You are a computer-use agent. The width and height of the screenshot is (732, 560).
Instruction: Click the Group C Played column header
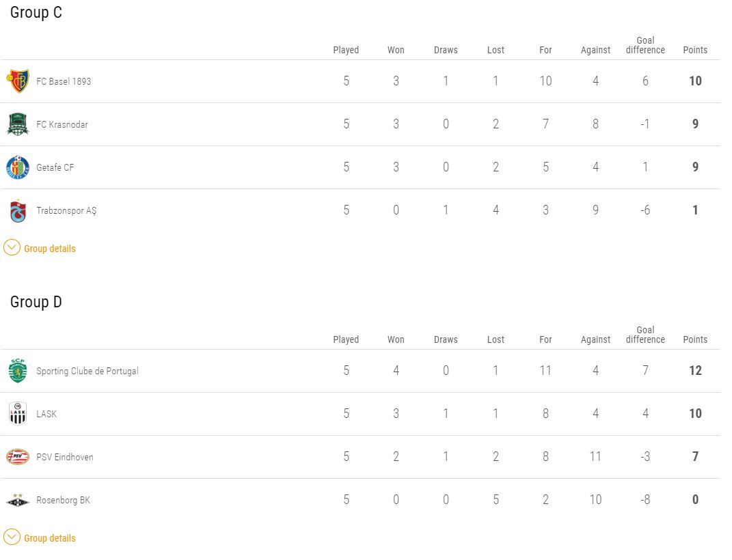pyautogui.click(x=346, y=50)
